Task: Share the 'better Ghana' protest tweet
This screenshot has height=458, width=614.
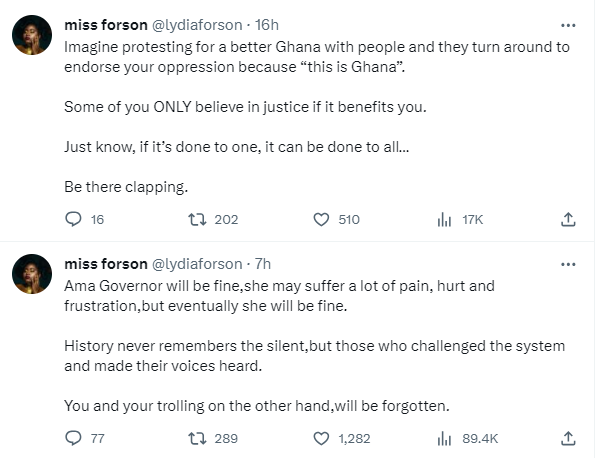Action: tap(568, 219)
